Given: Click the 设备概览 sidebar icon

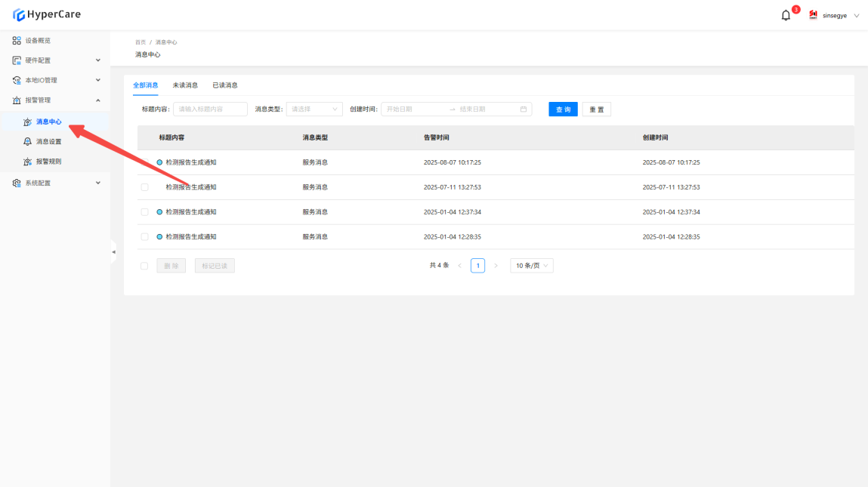Looking at the screenshot, I should tap(17, 41).
